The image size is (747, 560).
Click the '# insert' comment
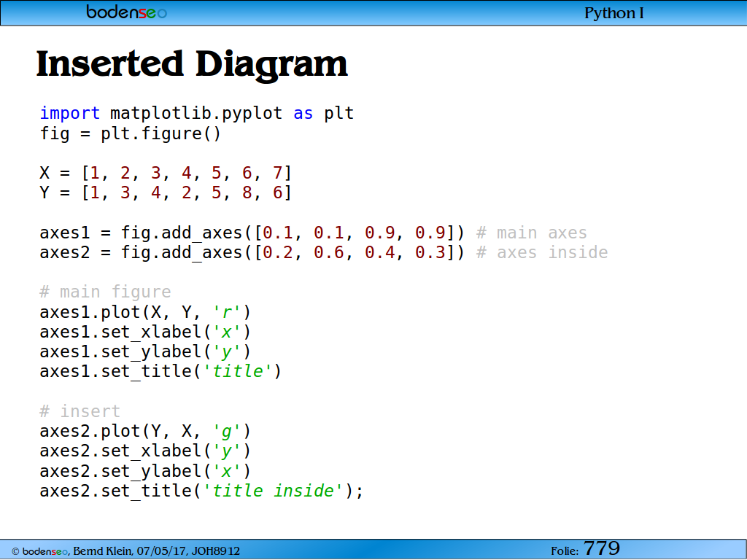click(x=80, y=411)
